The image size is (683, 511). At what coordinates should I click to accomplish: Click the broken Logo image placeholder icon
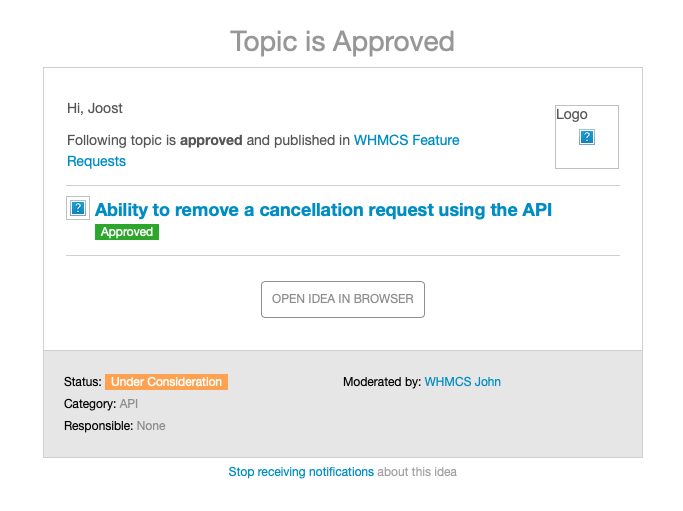click(x=588, y=137)
